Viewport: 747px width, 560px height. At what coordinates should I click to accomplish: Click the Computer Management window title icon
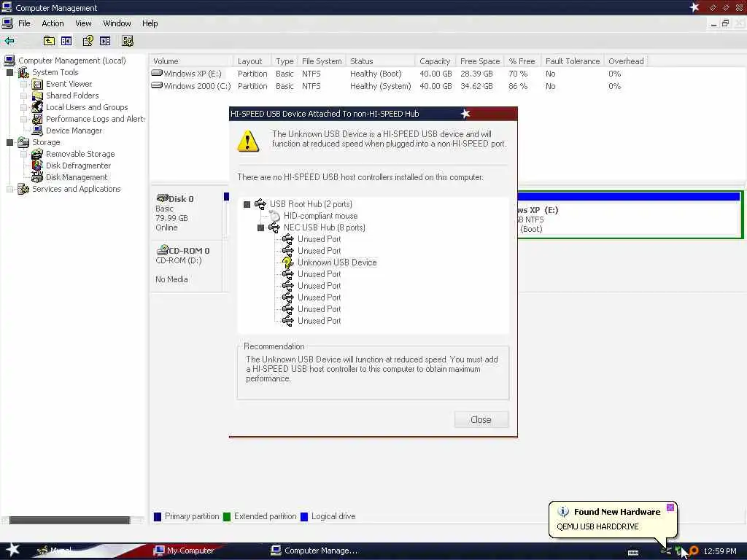point(7,7)
